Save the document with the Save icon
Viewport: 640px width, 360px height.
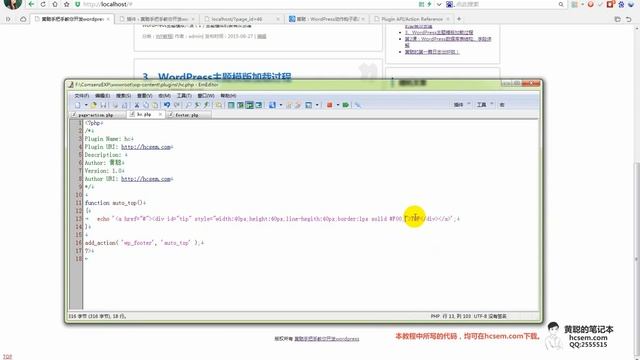tap(104, 105)
